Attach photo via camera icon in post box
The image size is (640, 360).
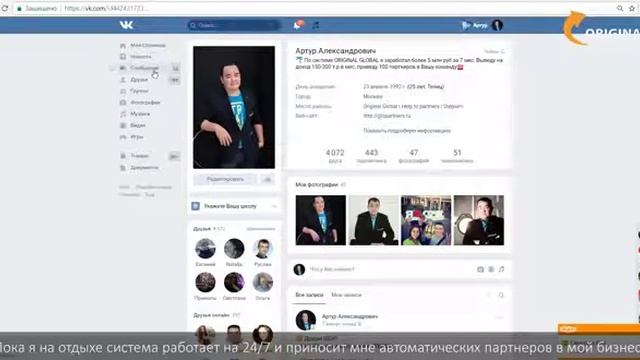pyautogui.click(x=480, y=269)
